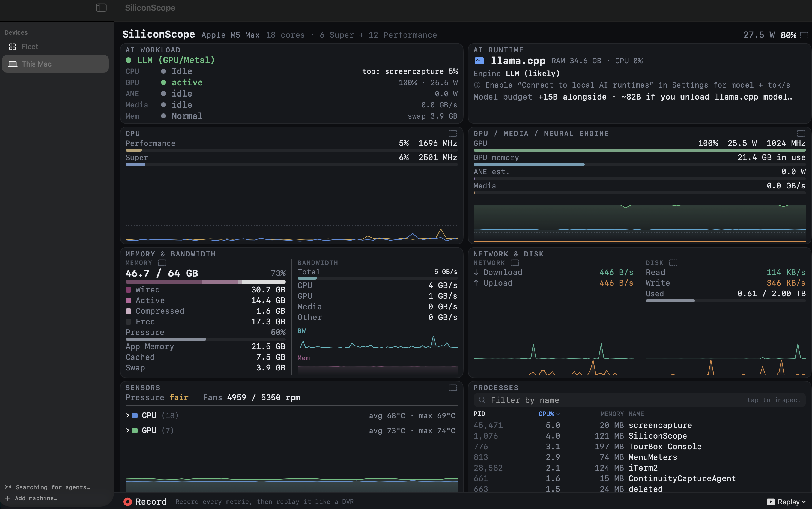Click the GPU / Media / Neural Engine expand icon
812x509 pixels.
tap(801, 133)
